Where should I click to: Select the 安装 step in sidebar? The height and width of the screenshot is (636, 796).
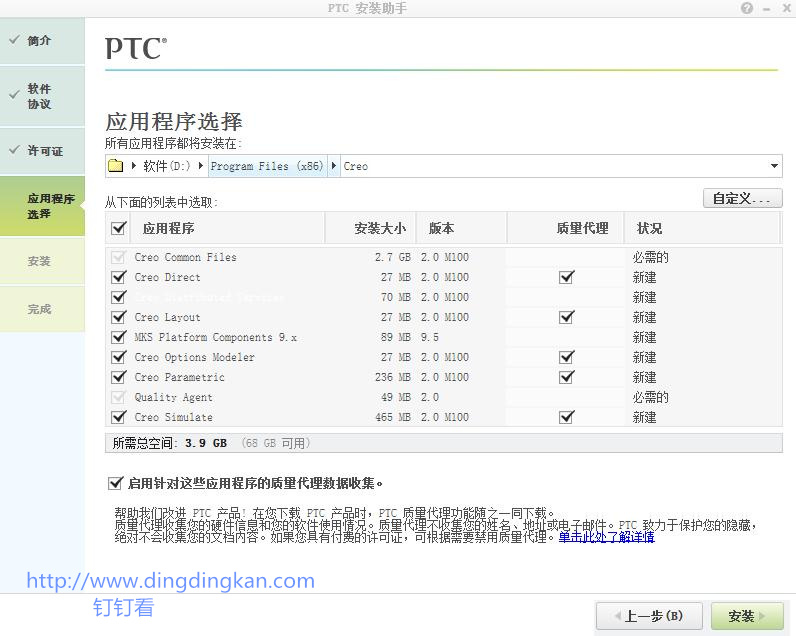42,261
